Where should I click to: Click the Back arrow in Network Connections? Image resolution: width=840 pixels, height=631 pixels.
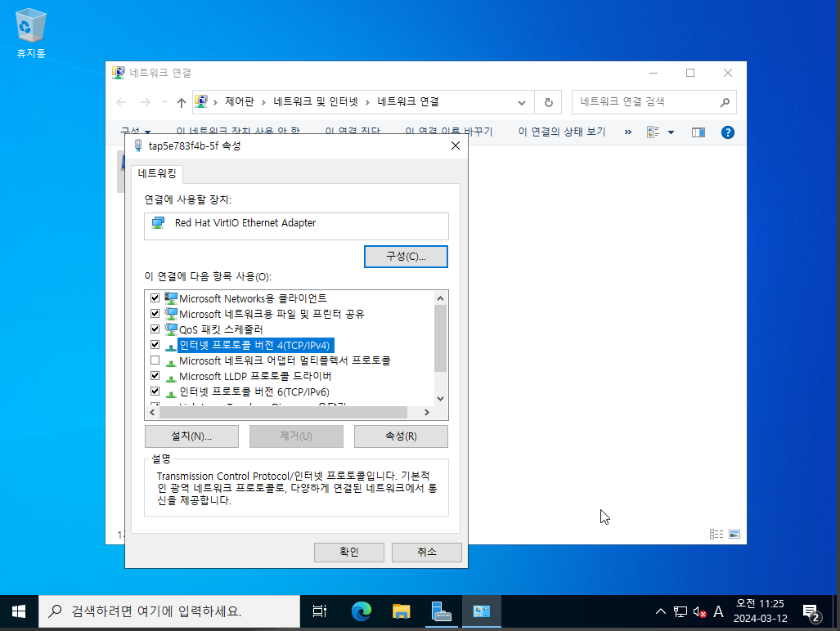click(122, 102)
